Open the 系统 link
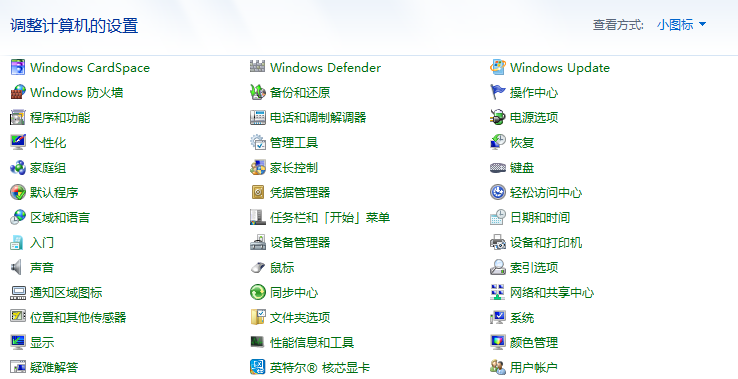Screen dimensions: 738x379 coord(522,317)
